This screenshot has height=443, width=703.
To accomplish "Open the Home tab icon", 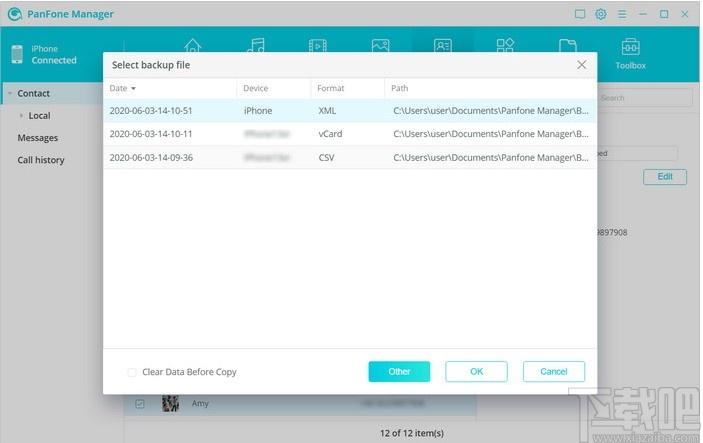I will pos(192,45).
